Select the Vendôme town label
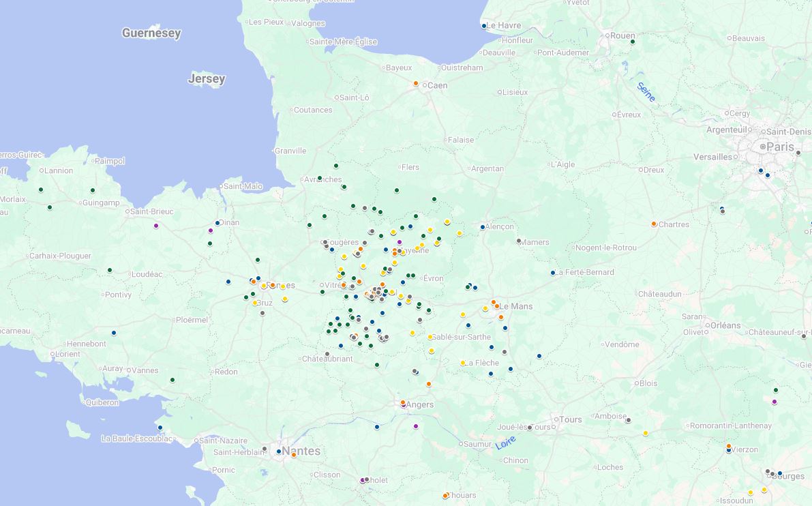 (x=622, y=344)
